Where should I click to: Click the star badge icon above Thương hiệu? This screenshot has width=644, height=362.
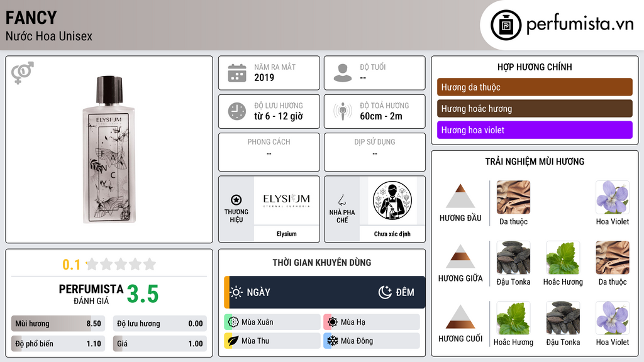pos(236,200)
